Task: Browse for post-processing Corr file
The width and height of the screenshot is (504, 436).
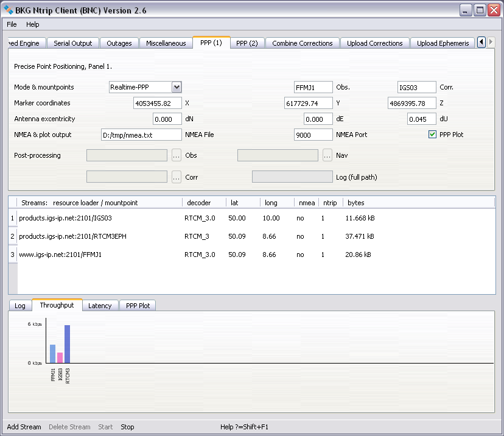Action: point(177,177)
